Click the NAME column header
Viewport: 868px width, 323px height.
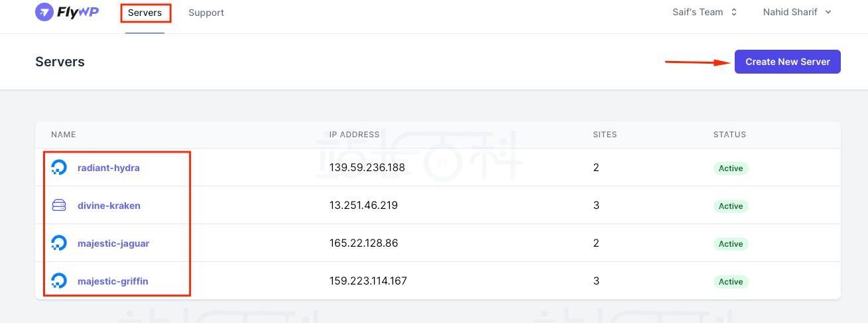64,135
